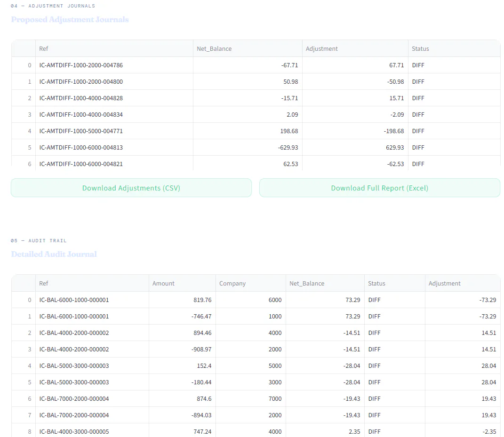Click the Amount value -908.97
Viewport: 504px width, 437px height.
(182, 349)
